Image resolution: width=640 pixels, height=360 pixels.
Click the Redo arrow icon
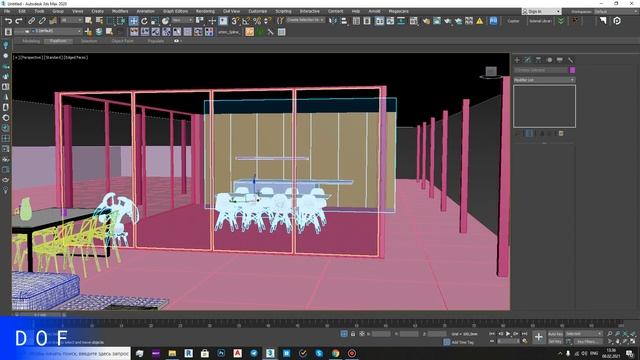click(18, 21)
